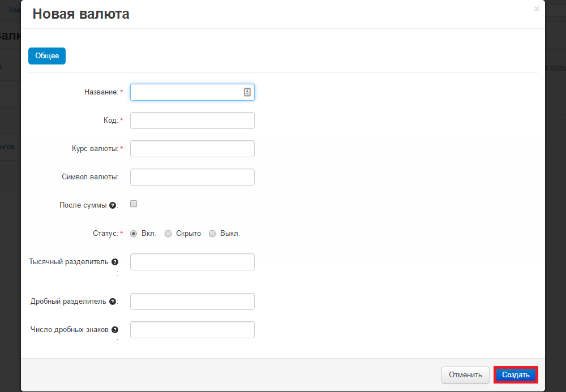566x392 pixels.
Task: Switch to the Общее tab
Action: point(47,56)
